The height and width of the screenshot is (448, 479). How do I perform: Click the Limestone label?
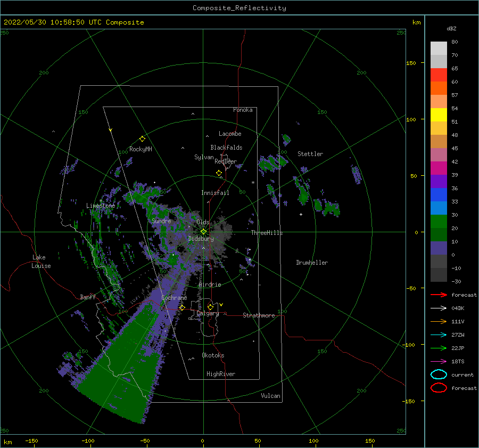tap(101, 206)
